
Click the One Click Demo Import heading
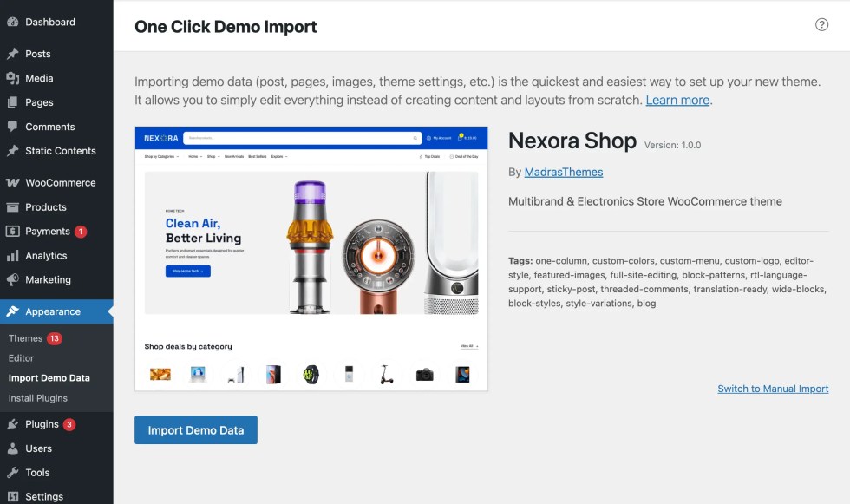[226, 27]
